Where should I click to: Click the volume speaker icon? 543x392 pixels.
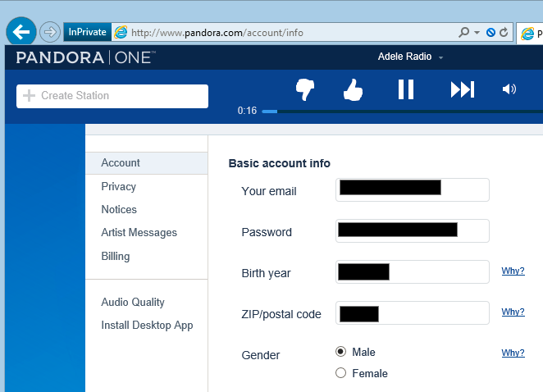point(509,89)
